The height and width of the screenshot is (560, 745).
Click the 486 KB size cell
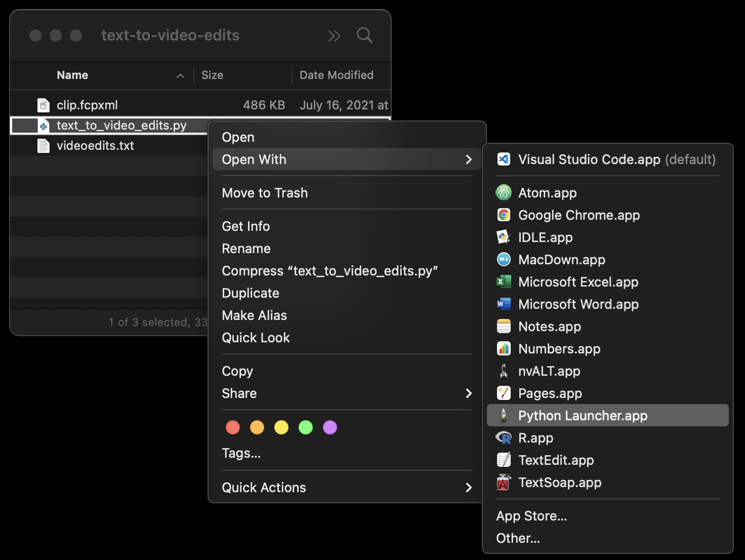coord(264,105)
